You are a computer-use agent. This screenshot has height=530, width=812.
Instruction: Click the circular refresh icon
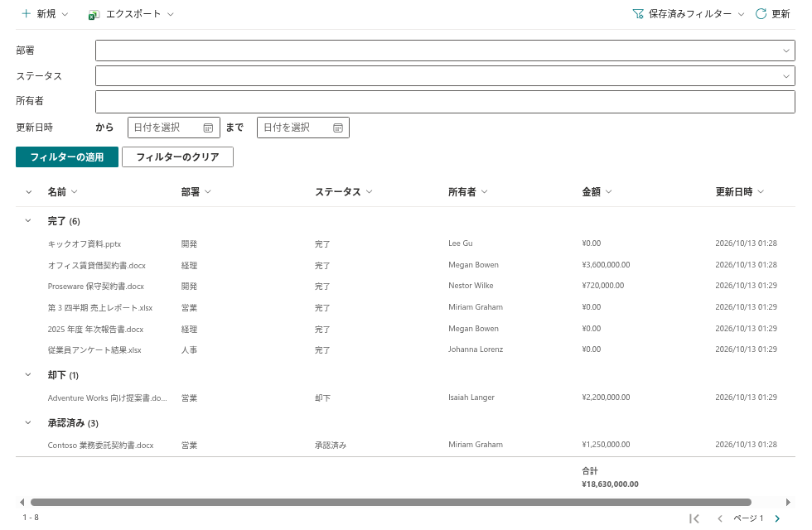click(x=761, y=14)
